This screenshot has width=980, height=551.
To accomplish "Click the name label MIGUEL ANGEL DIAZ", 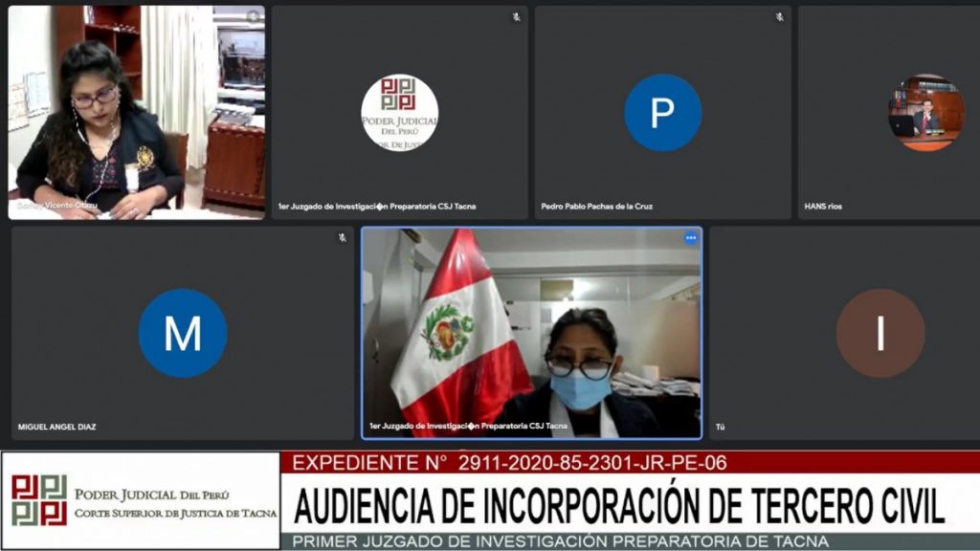I will tap(56, 427).
